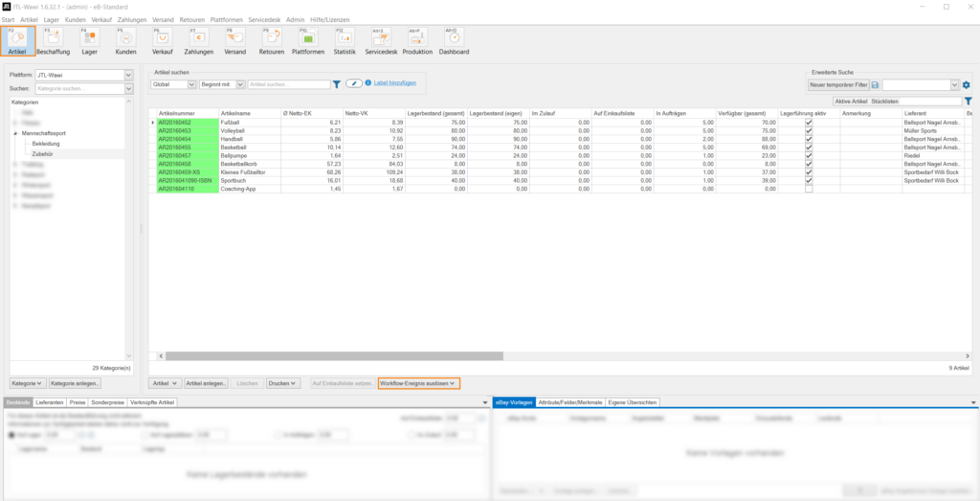Screen dimensions: 980x501
Task: Click the save filter disk icon
Action: coord(875,85)
